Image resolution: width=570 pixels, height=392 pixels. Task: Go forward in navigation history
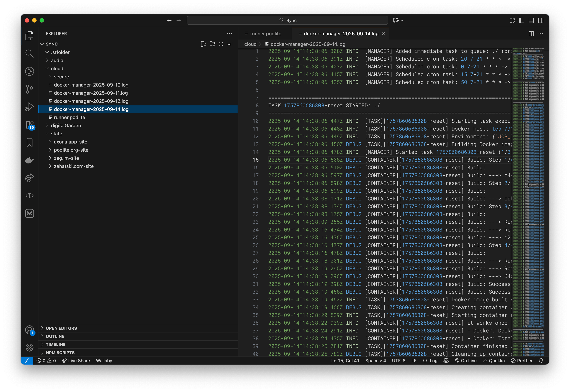pos(179,20)
